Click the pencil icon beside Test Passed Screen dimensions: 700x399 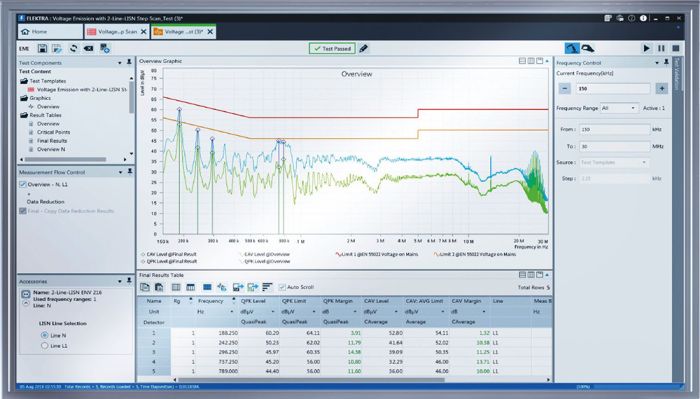[364, 48]
